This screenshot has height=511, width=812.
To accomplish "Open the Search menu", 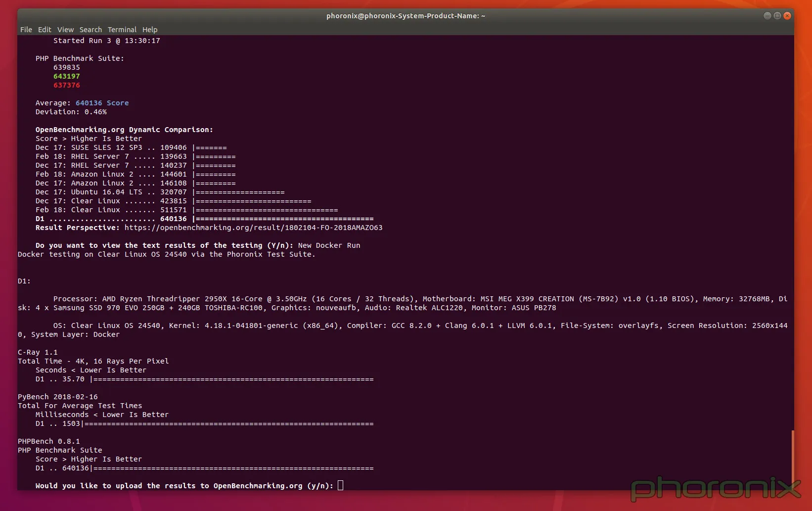I will pyautogui.click(x=90, y=30).
